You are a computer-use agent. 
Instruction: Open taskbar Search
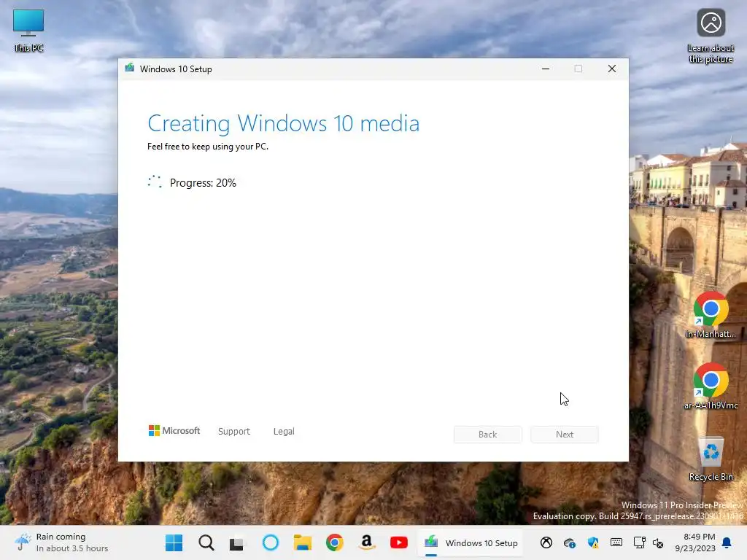tap(206, 542)
